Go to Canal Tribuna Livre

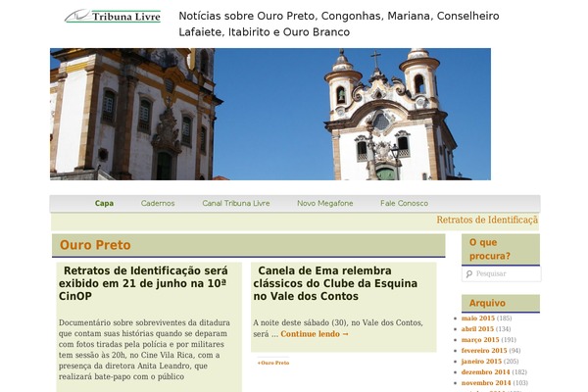click(x=236, y=203)
